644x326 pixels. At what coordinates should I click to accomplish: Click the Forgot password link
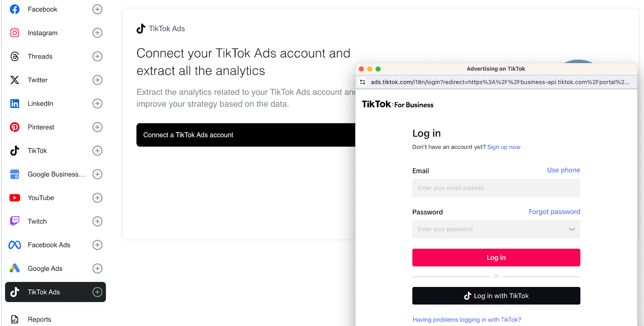pos(554,212)
